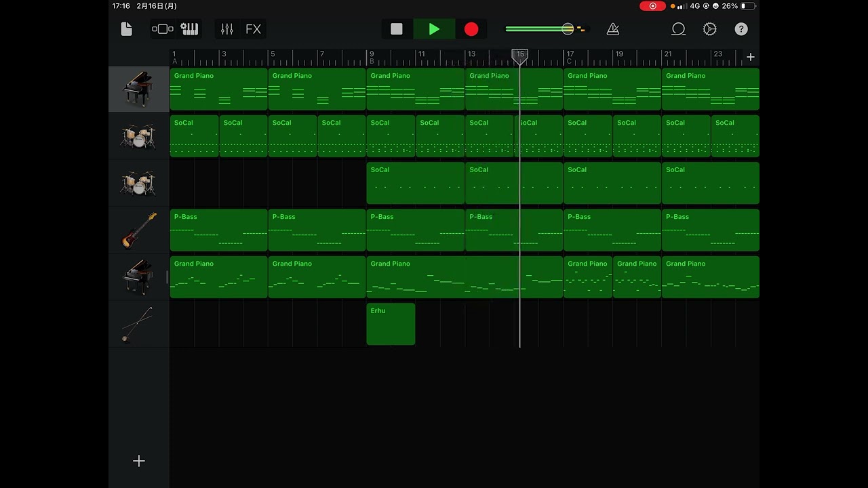
Task: Select the Erhu region at bar 9
Action: [391, 324]
